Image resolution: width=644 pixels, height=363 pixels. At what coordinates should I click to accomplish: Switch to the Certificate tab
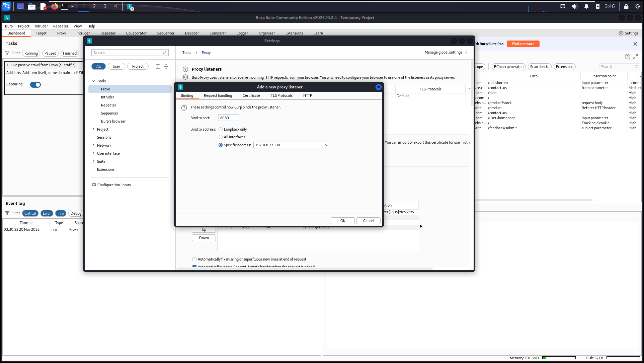pos(251,95)
